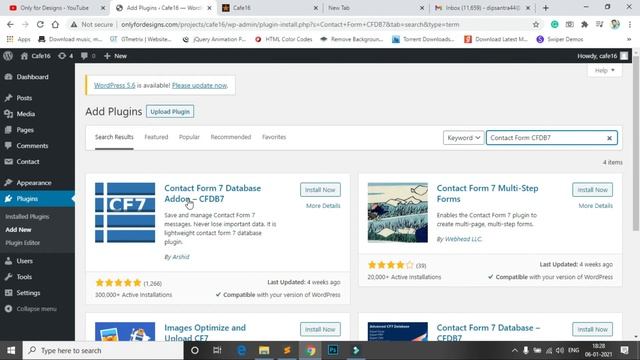Click the browser home icon

[55, 24]
